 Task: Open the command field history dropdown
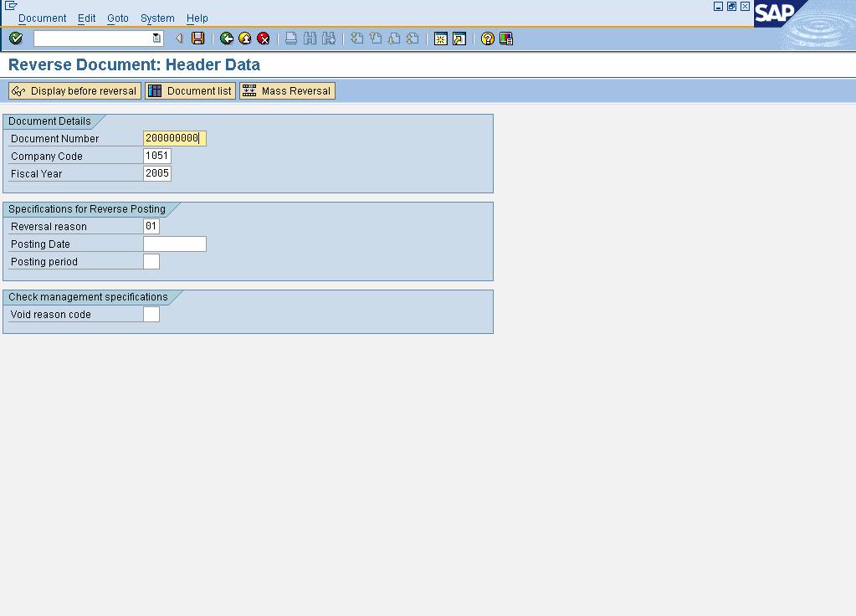point(156,38)
